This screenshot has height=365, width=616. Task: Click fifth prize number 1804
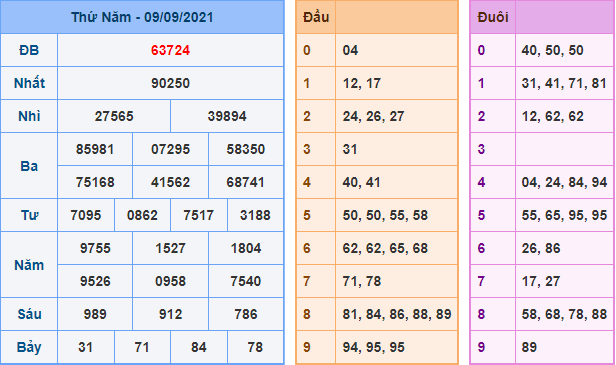point(246,248)
